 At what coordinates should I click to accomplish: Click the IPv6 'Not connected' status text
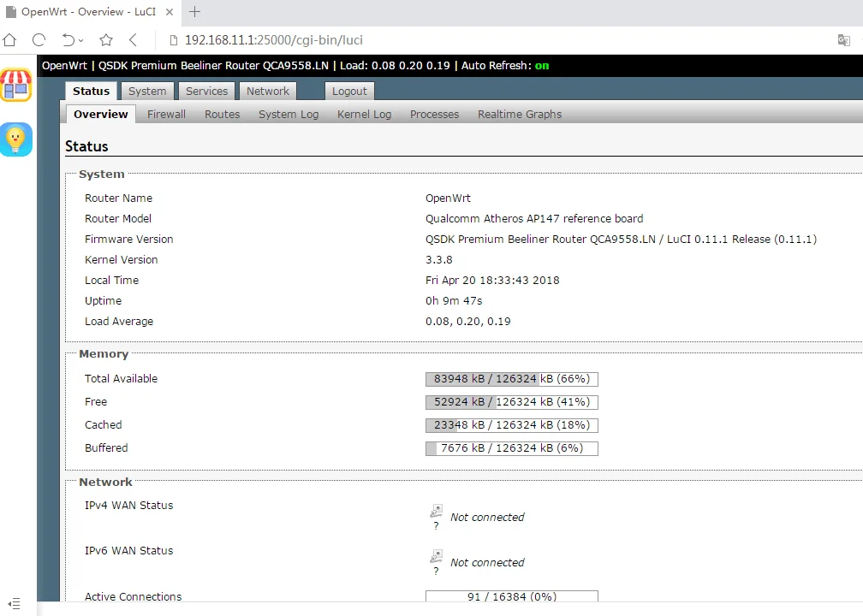[x=487, y=562]
